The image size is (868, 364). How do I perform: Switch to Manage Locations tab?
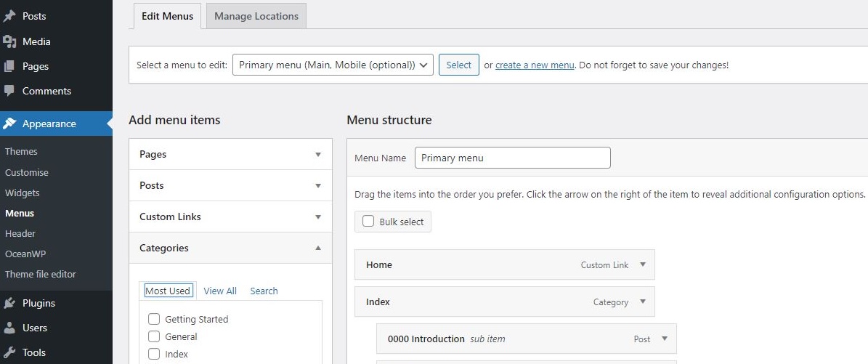pyautogui.click(x=256, y=16)
